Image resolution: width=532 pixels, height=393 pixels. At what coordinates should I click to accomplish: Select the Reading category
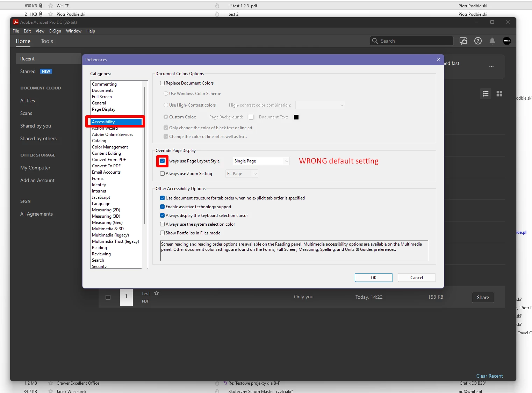[99, 248]
